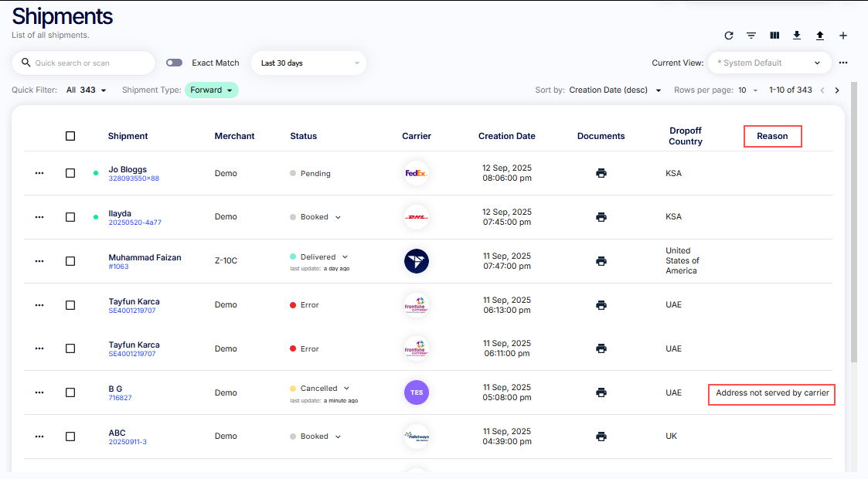This screenshot has height=479, width=868.
Task: Print documents for Jo Bloggs shipment
Action: pos(601,173)
